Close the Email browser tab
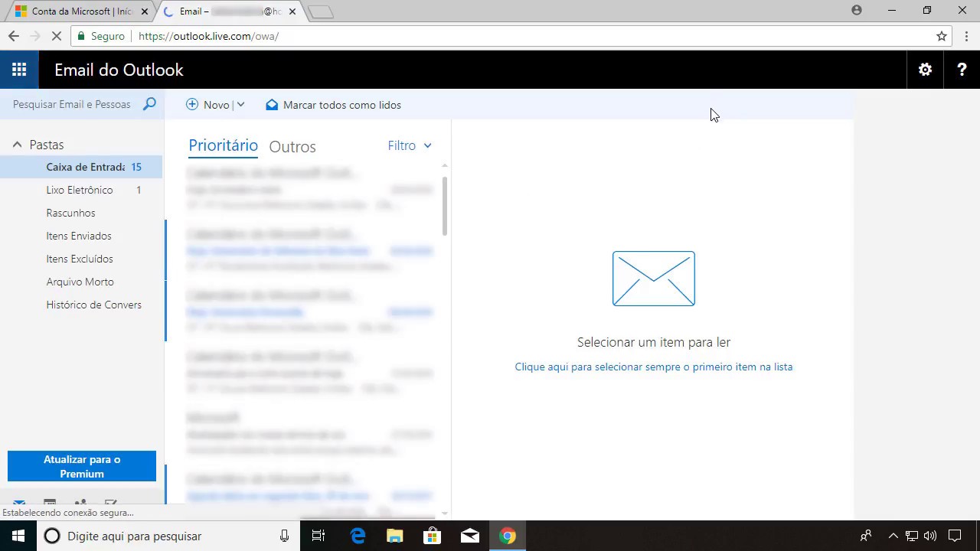 coord(292,11)
